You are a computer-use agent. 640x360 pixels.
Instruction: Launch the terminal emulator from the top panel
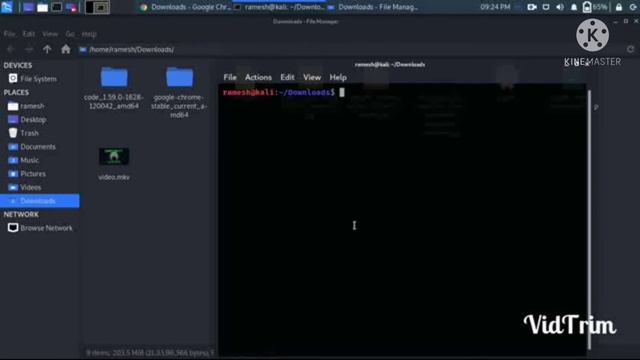coord(57,7)
